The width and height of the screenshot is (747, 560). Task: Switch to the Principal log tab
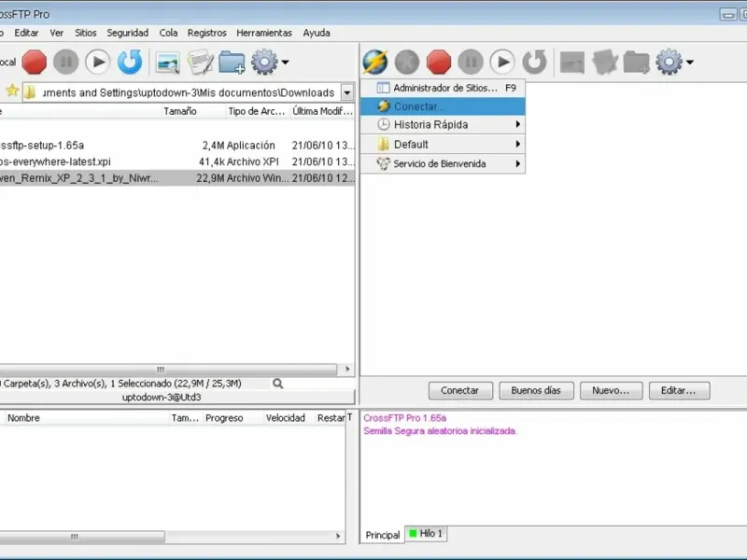click(x=383, y=535)
